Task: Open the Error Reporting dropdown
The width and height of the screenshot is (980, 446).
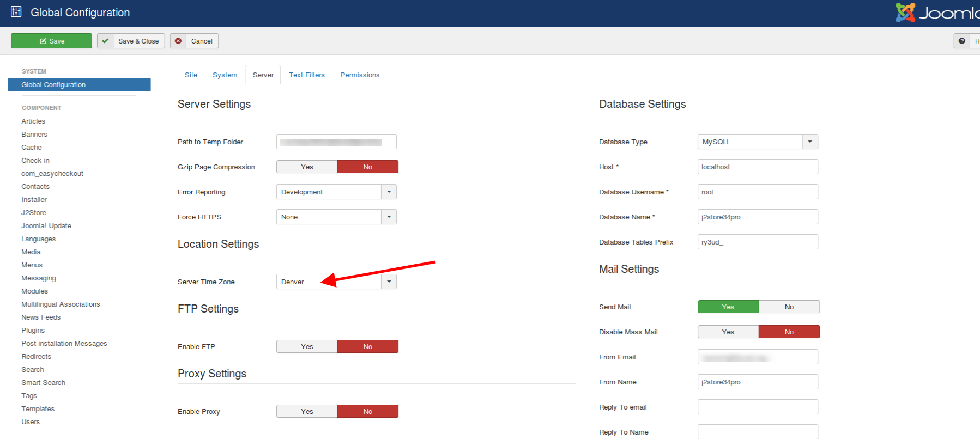Action: [x=336, y=192]
